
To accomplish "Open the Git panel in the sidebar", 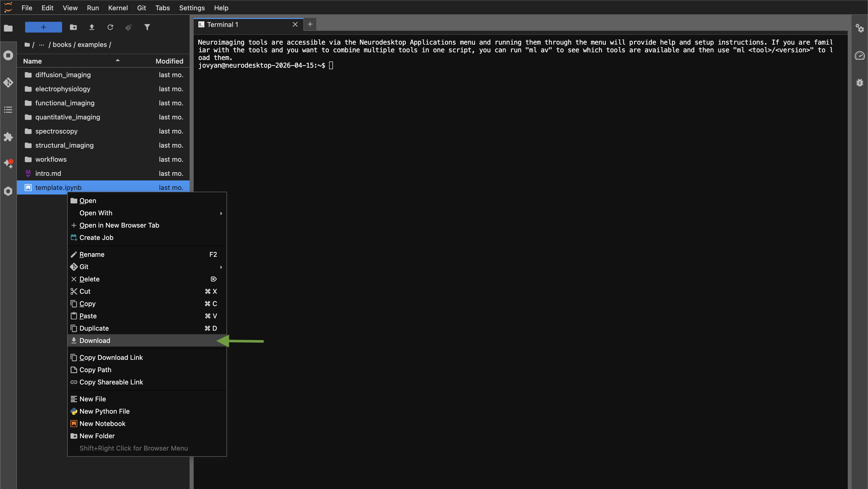I will pyautogui.click(x=8, y=83).
